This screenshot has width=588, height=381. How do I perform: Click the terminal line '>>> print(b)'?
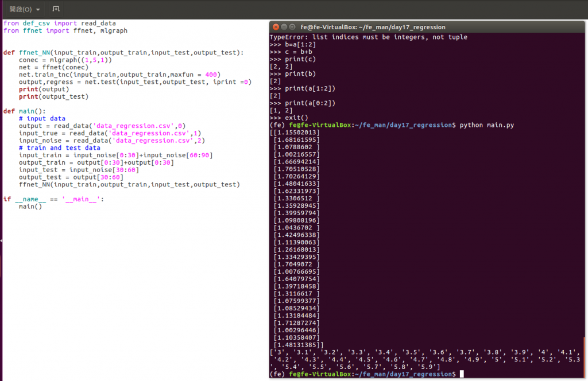(293, 74)
